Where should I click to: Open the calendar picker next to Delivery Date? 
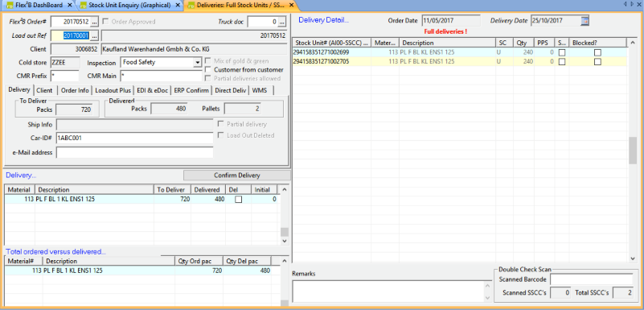pyautogui.click(x=585, y=21)
